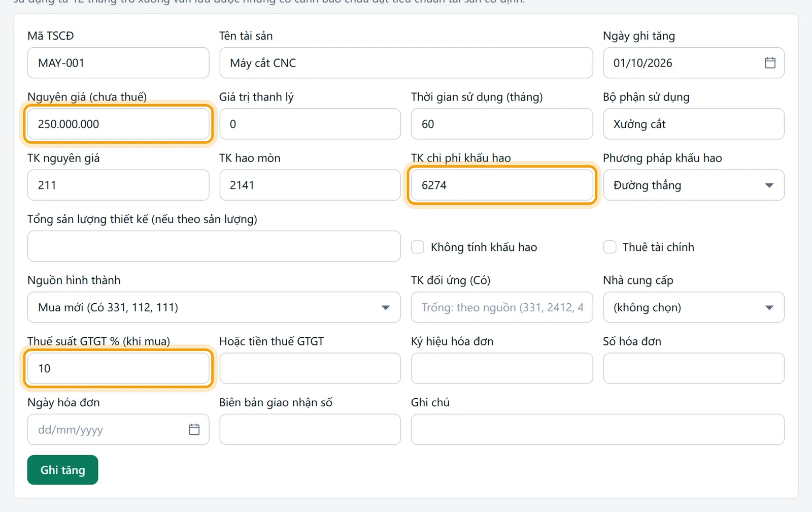Click the TK hao mòn field
Screen dimensions: 812x512
click(310, 185)
